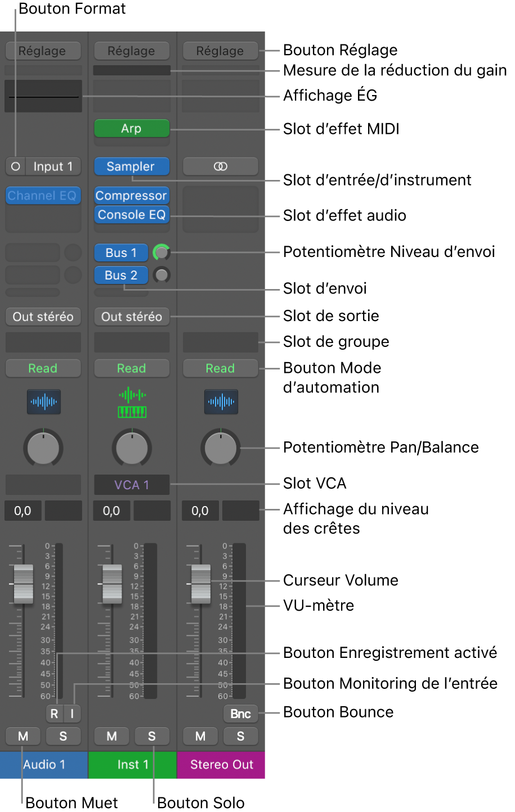Mute the Audio 1 channel
The height and width of the screenshot is (812, 515).
(23, 736)
